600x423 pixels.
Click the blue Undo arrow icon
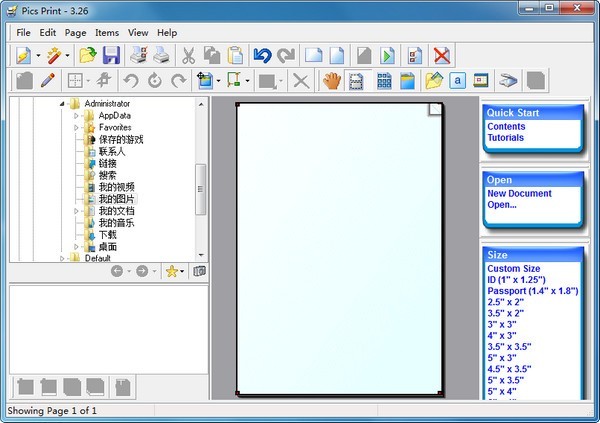pyautogui.click(x=262, y=56)
